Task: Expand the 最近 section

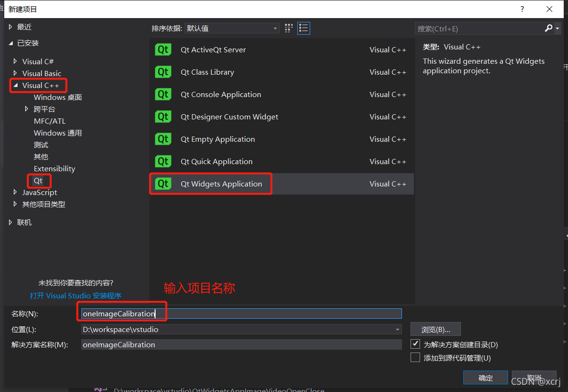Action: [10, 27]
